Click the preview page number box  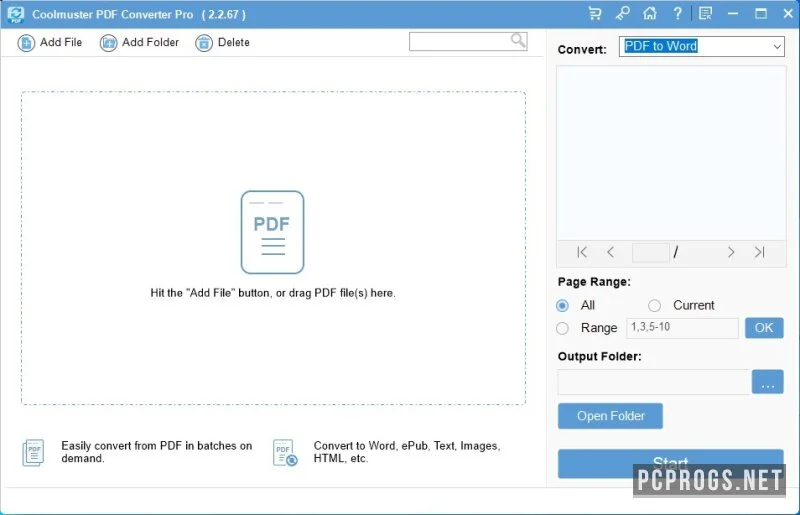[651, 253]
